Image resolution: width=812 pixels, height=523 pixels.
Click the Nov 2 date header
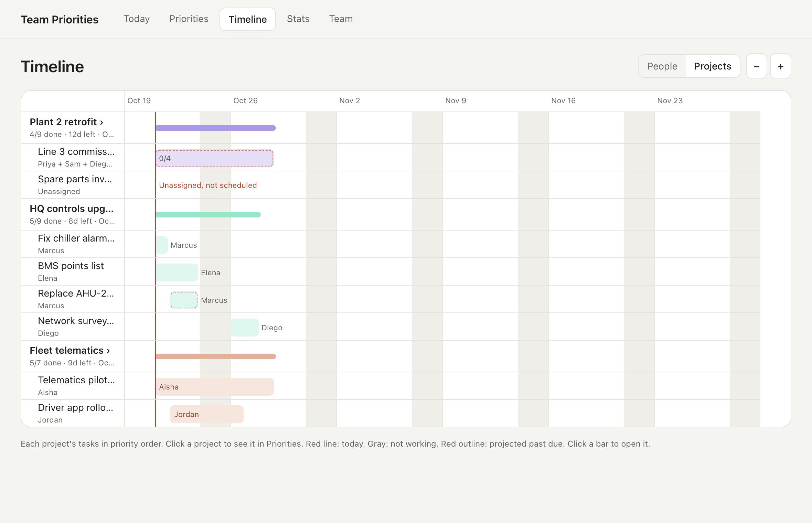point(350,101)
